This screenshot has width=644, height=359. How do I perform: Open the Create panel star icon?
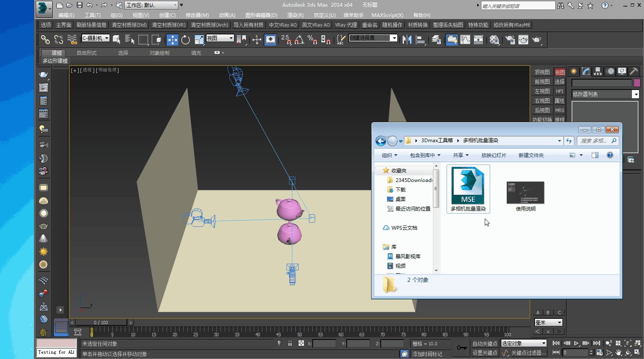574,71
